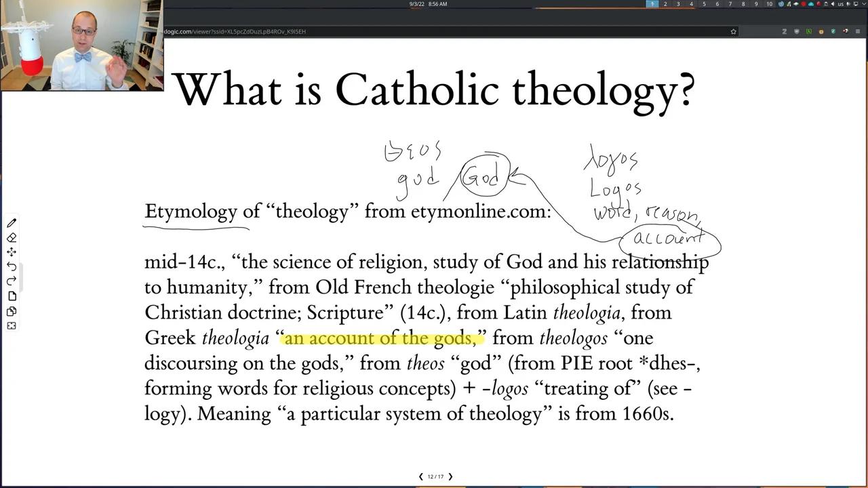Switch to workspace 10 in the top bar

769,4
